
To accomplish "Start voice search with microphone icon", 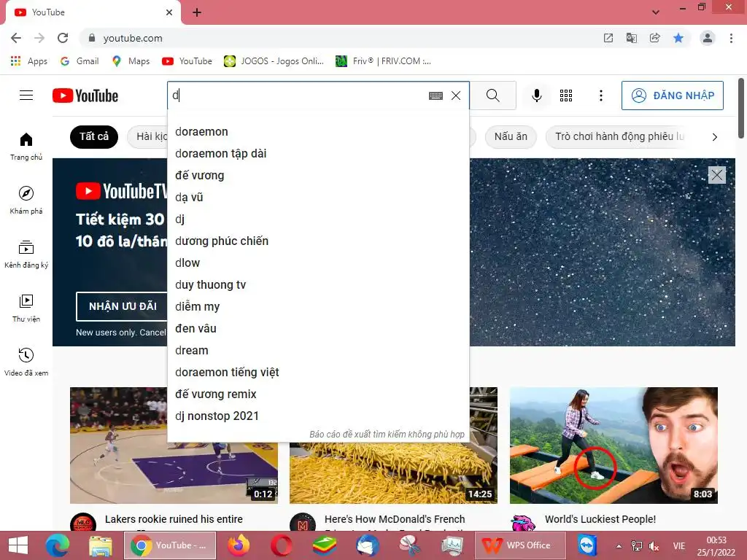I will [536, 96].
